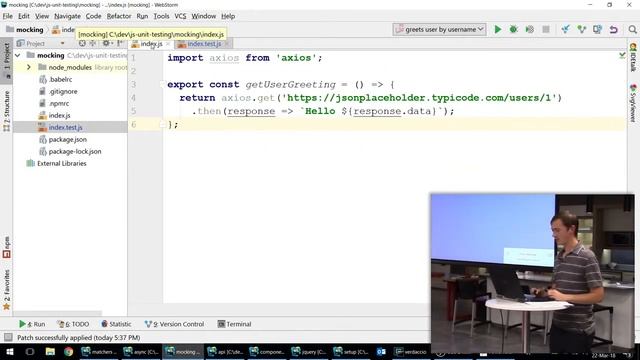The width and height of the screenshot is (640, 360).
Task: Click the horizontal scrollbar of Project panel
Action: coord(57,313)
